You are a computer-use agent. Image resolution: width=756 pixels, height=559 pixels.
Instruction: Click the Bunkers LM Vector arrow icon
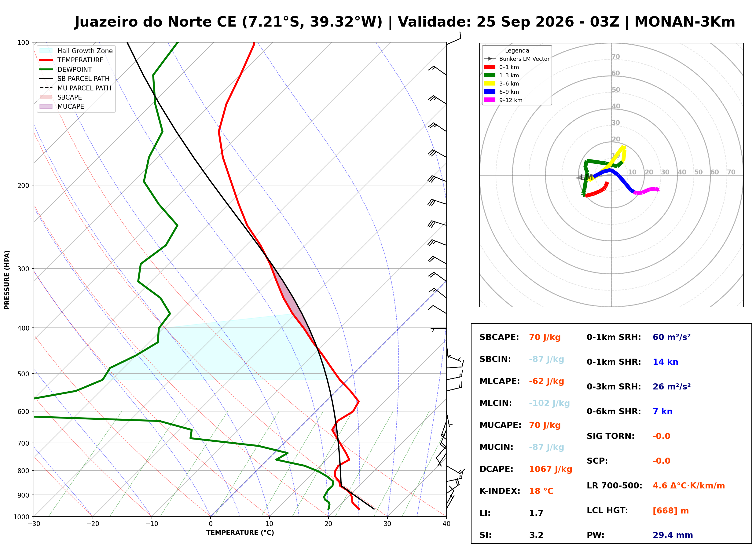489,59
